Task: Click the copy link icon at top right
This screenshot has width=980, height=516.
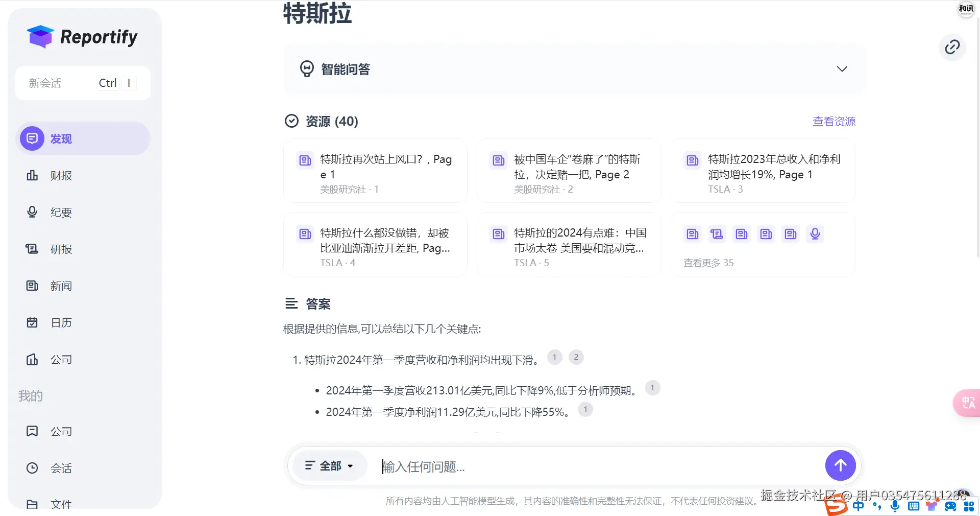Action: click(952, 48)
